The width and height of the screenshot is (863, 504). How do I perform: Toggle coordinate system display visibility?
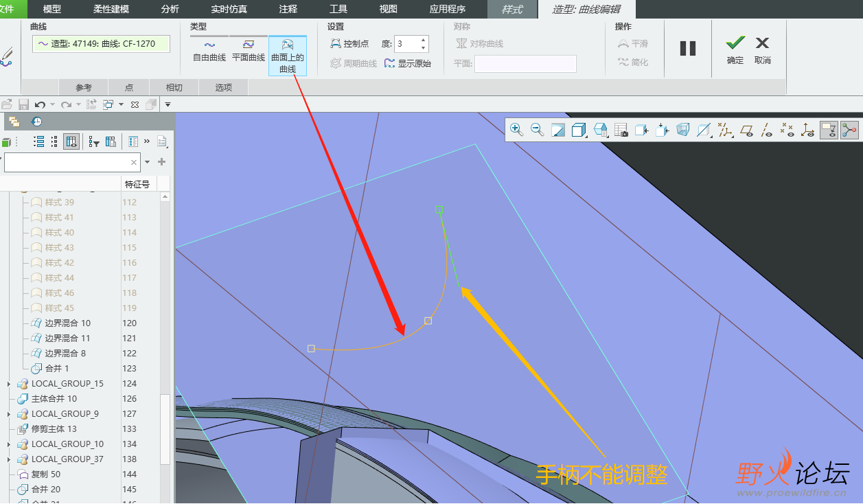[808, 130]
